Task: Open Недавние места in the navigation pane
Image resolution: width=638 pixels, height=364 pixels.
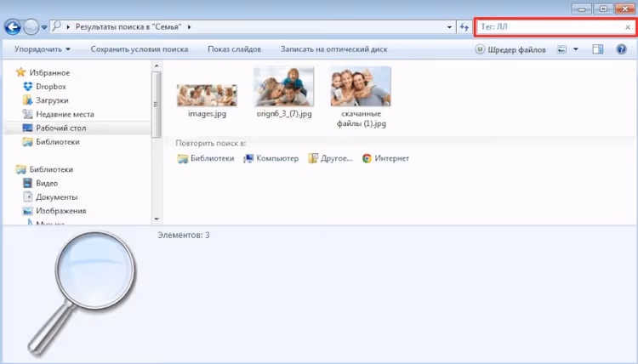Action: pyautogui.click(x=66, y=114)
